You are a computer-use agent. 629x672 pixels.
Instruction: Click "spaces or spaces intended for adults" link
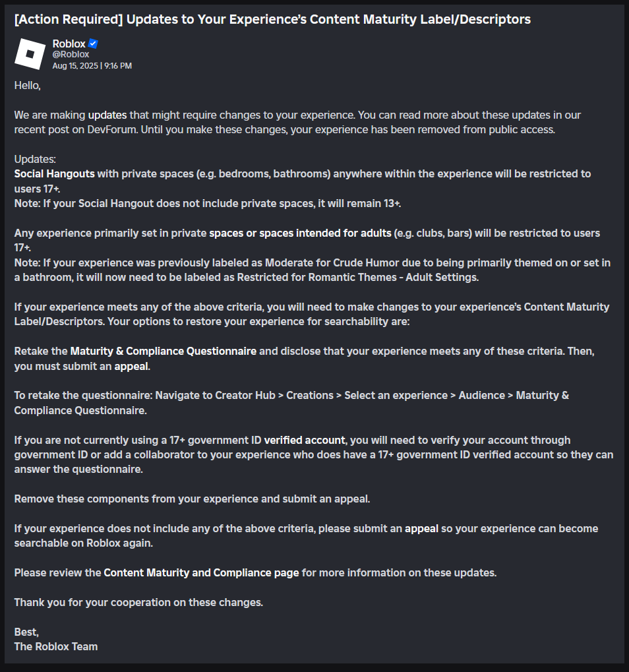(300, 233)
